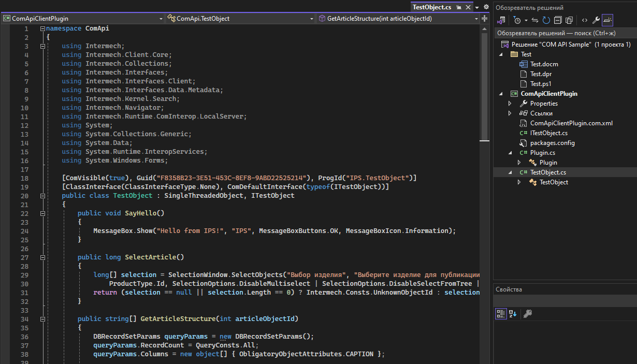This screenshot has height=364, width=637.
Task: Click Sync with Active Document icon in Solution Explorer
Action: point(535,20)
